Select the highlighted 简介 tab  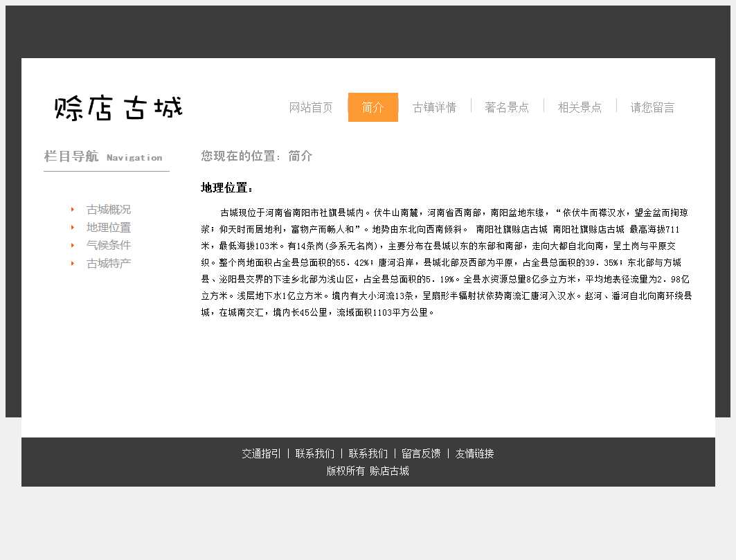click(373, 107)
